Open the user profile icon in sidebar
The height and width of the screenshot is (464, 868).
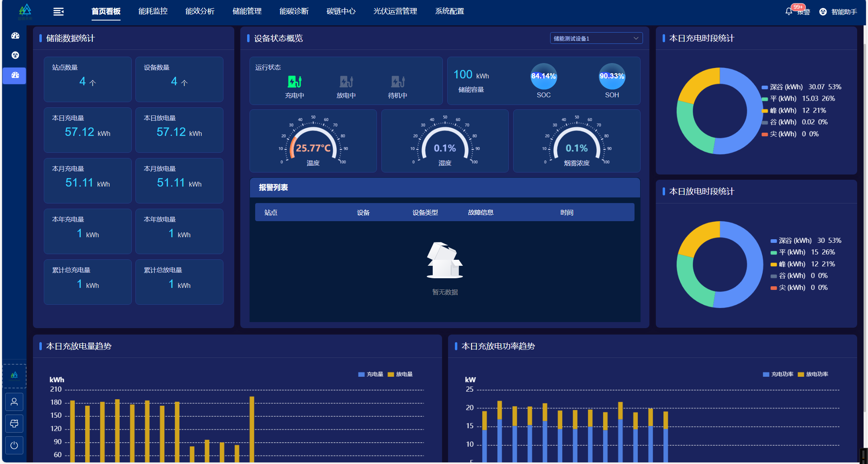coord(14,402)
